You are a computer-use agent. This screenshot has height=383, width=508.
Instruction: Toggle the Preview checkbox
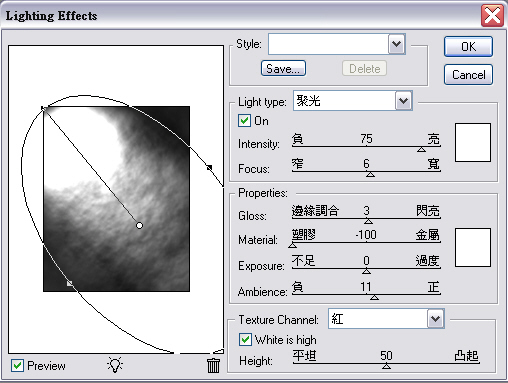(x=17, y=366)
